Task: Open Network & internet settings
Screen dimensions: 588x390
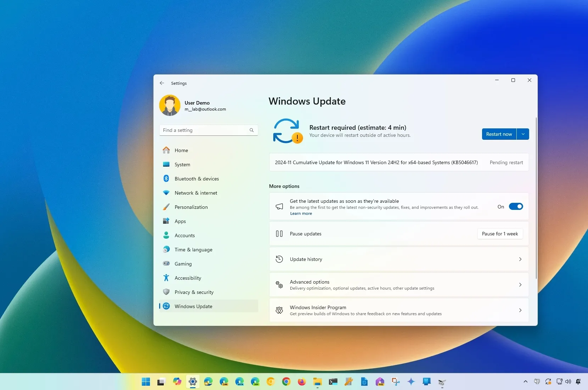Action: tap(209, 193)
